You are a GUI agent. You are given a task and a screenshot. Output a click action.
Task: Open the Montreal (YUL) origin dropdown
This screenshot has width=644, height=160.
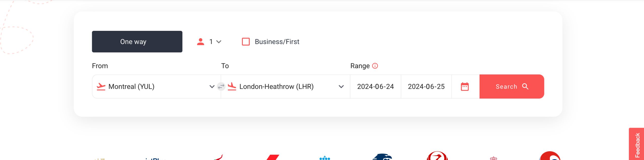click(x=156, y=87)
